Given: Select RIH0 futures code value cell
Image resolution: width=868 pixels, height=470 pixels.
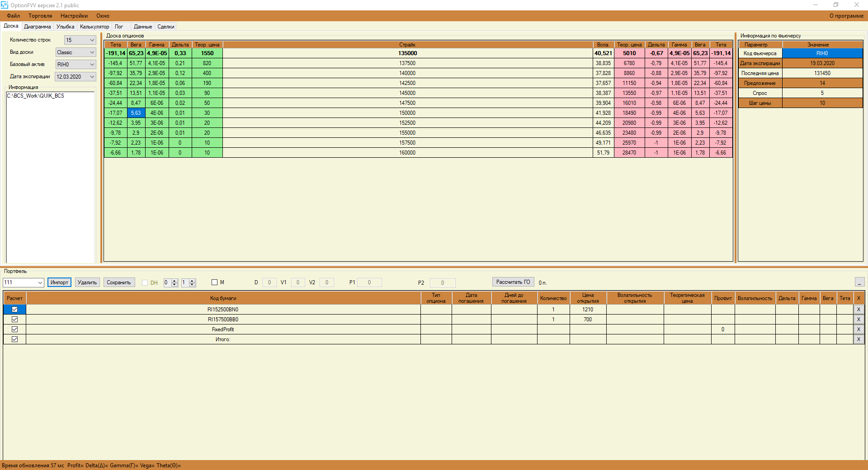Looking at the screenshot, I should tap(822, 53).
